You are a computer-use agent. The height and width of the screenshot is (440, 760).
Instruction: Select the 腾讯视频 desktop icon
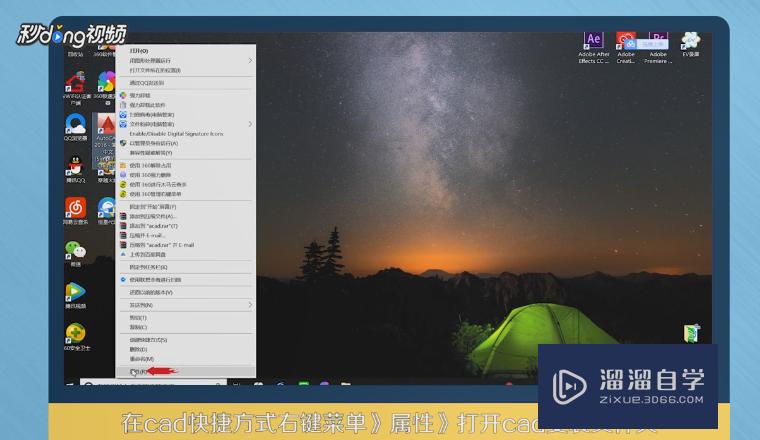tap(76, 295)
